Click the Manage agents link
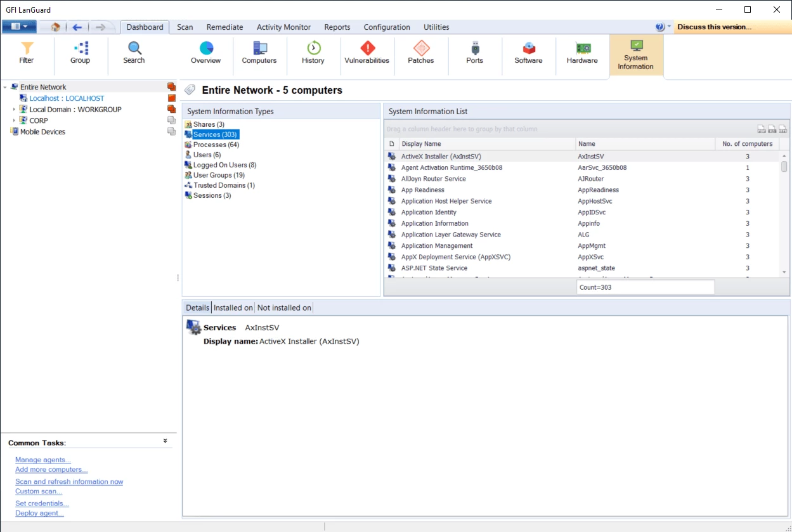This screenshot has height=532, width=792. tap(43, 460)
